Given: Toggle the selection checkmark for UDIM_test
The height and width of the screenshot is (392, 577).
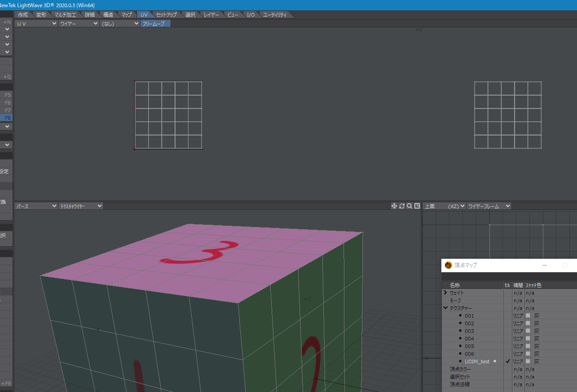Looking at the screenshot, I should [x=507, y=361].
